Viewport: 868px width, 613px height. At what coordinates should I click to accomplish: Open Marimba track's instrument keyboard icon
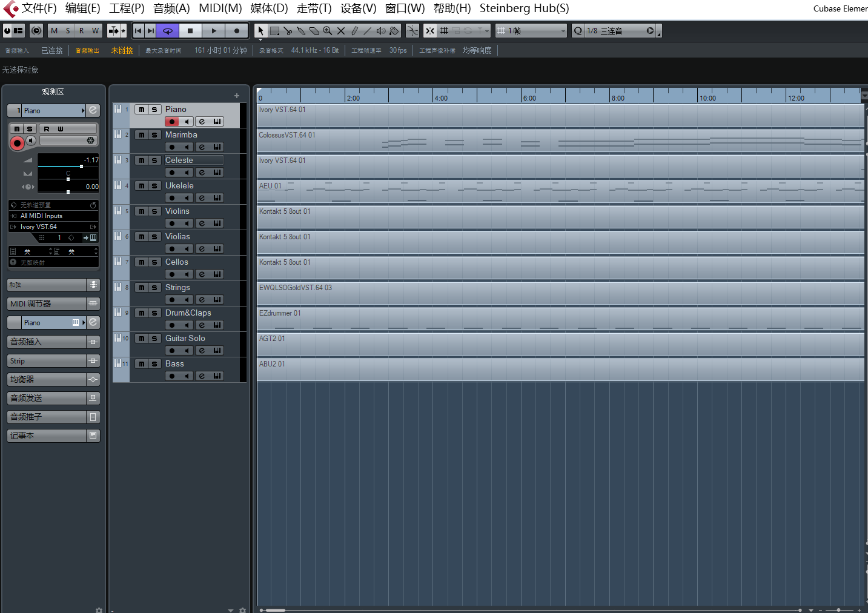[x=217, y=147]
